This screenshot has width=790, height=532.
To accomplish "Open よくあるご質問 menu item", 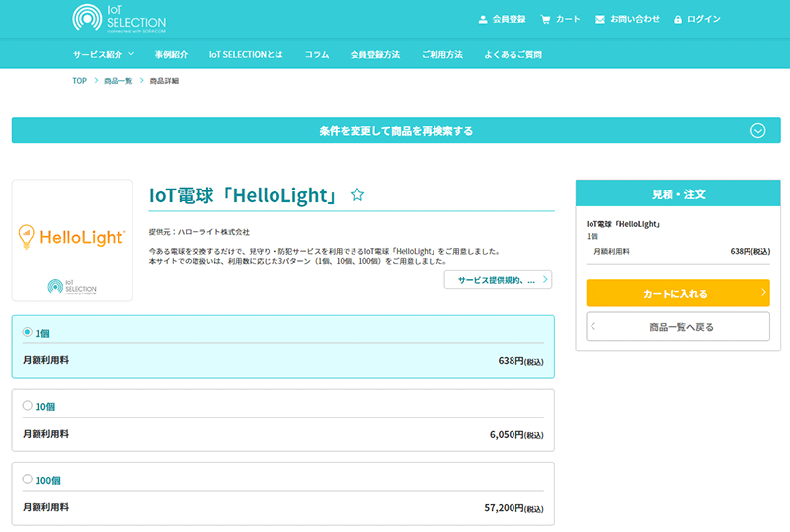I will [x=513, y=54].
